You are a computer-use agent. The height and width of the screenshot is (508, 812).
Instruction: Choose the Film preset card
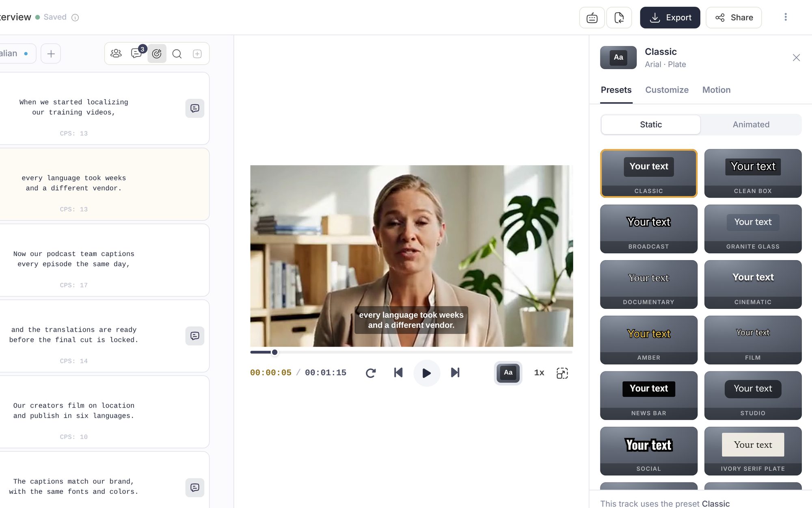pos(753,340)
